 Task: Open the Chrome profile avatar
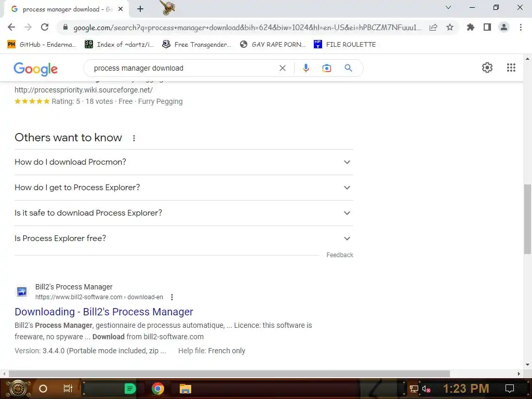[504, 27]
